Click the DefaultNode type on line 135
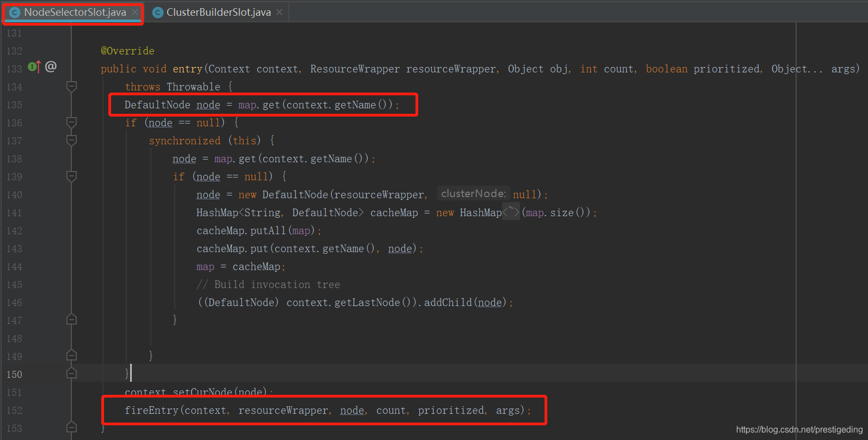 tap(157, 105)
